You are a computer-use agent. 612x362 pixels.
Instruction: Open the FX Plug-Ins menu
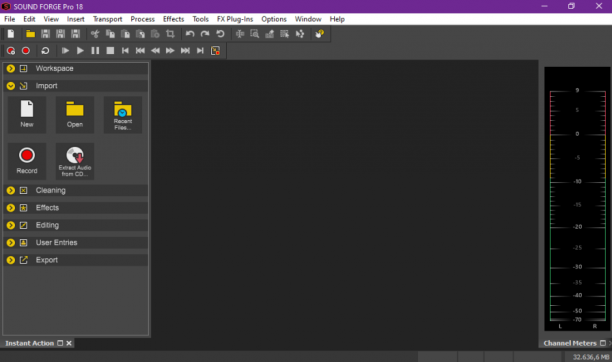pyautogui.click(x=235, y=19)
